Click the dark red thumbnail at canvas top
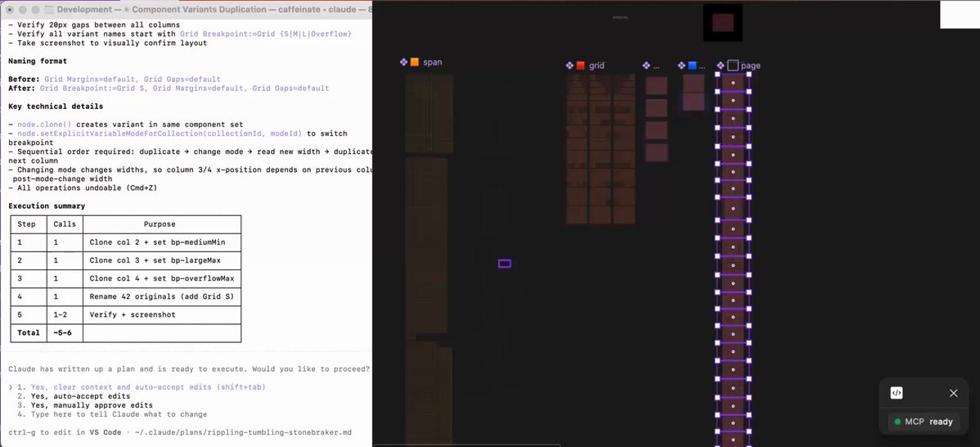 click(722, 23)
